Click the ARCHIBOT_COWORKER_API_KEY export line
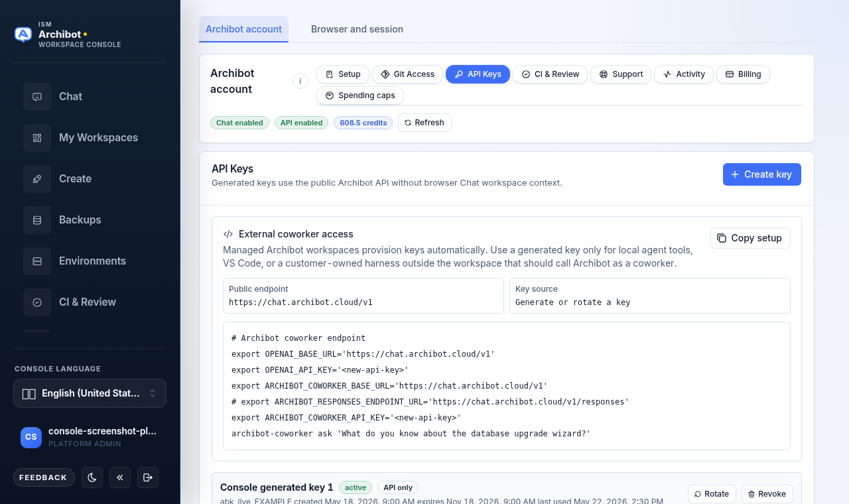849x504 pixels. [x=346, y=418]
